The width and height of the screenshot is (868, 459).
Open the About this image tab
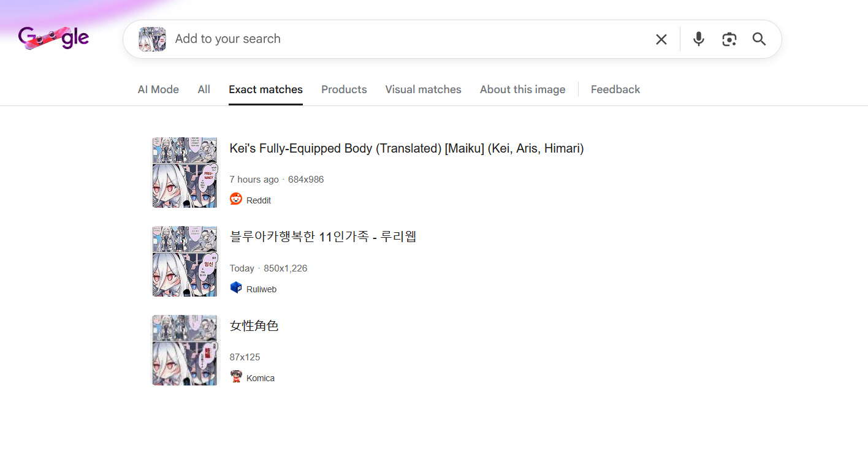tap(522, 89)
